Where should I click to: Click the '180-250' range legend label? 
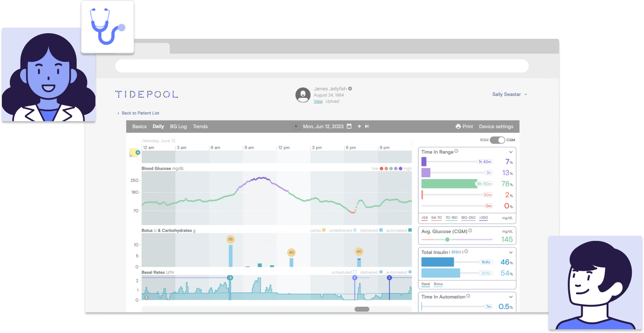click(x=468, y=217)
